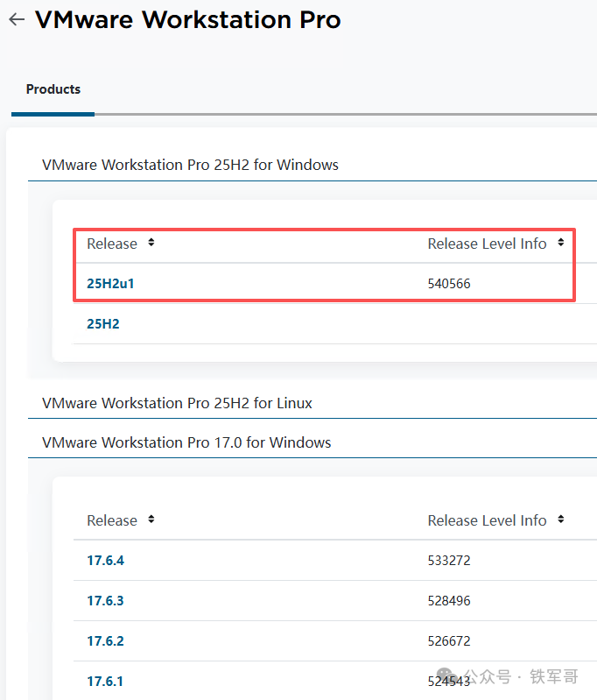Click Release Level Info header in 17.0 table
Viewport: 597px width, 700px height.
click(x=487, y=520)
